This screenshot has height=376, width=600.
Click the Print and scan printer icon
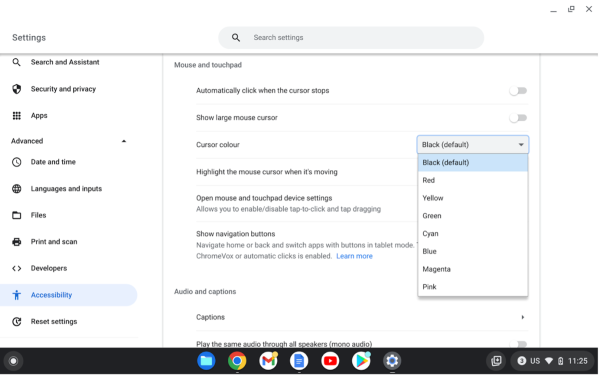(x=16, y=242)
